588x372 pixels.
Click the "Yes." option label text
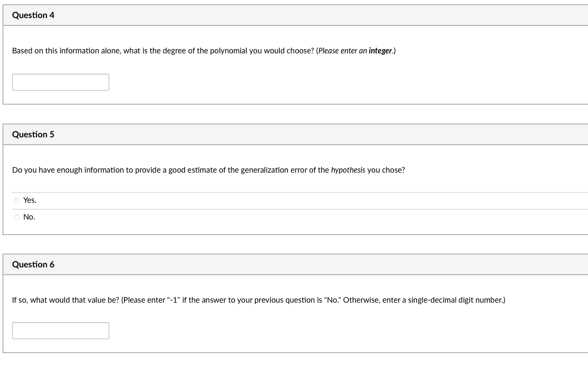click(29, 200)
